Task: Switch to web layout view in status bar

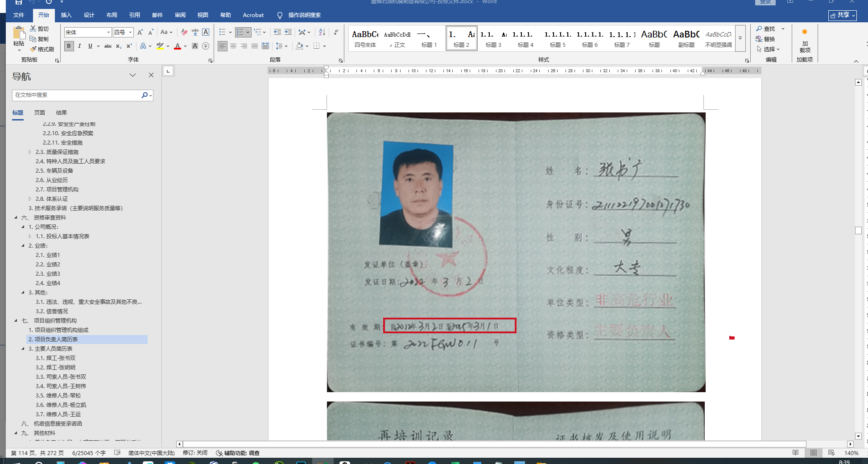Action: (831, 453)
